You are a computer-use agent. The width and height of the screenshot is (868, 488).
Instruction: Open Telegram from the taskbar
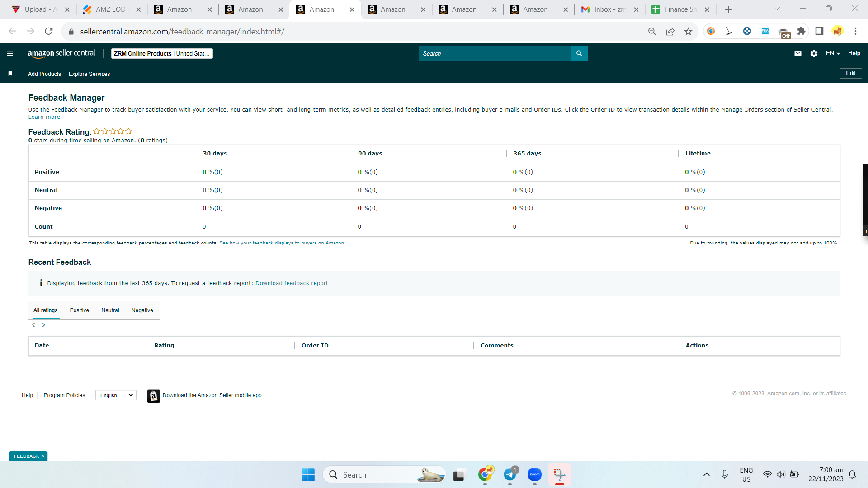click(x=510, y=474)
